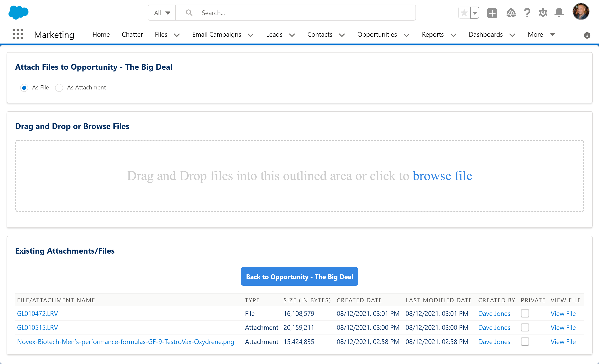The height and width of the screenshot is (364, 599).
Task: Open the Help question mark icon
Action: [x=527, y=13]
